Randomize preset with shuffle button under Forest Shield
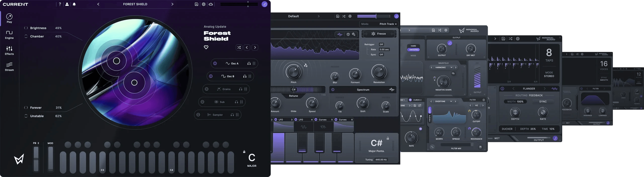 [x=239, y=47]
